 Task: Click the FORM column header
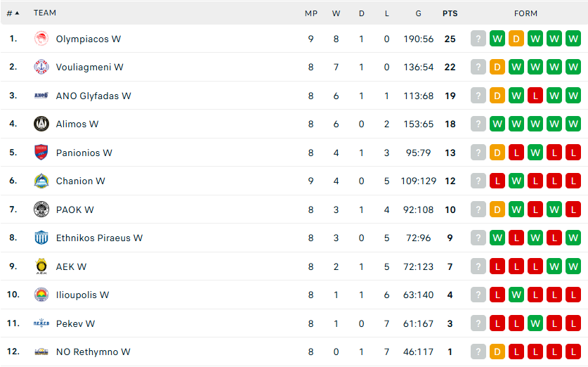(x=525, y=13)
